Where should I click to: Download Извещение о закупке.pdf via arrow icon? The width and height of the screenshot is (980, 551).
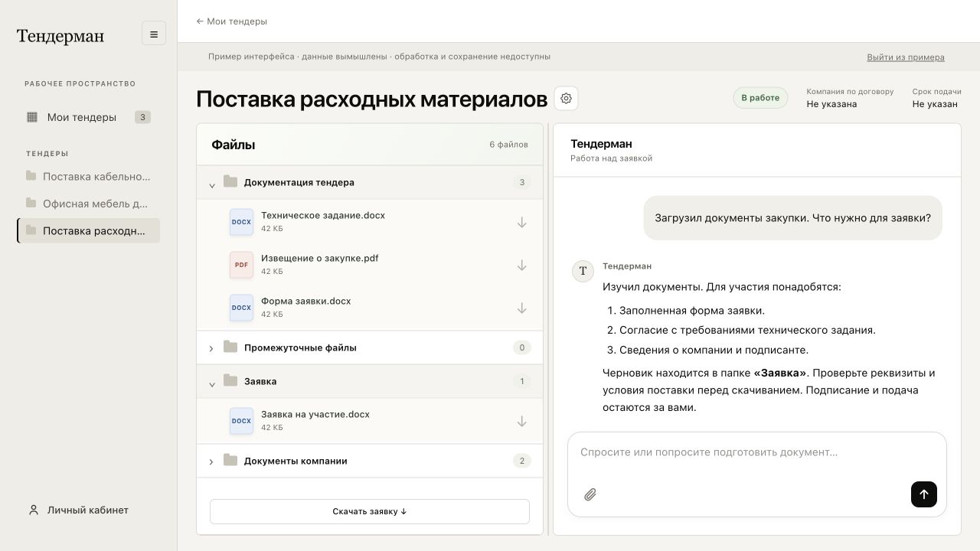pos(521,265)
